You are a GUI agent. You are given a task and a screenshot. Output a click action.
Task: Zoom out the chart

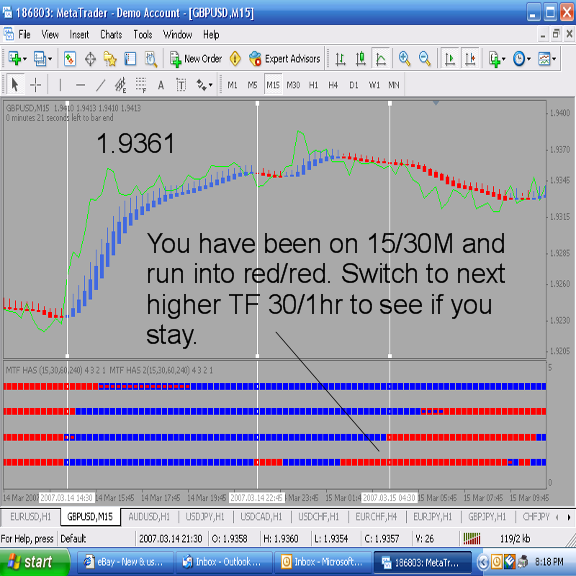point(425,59)
